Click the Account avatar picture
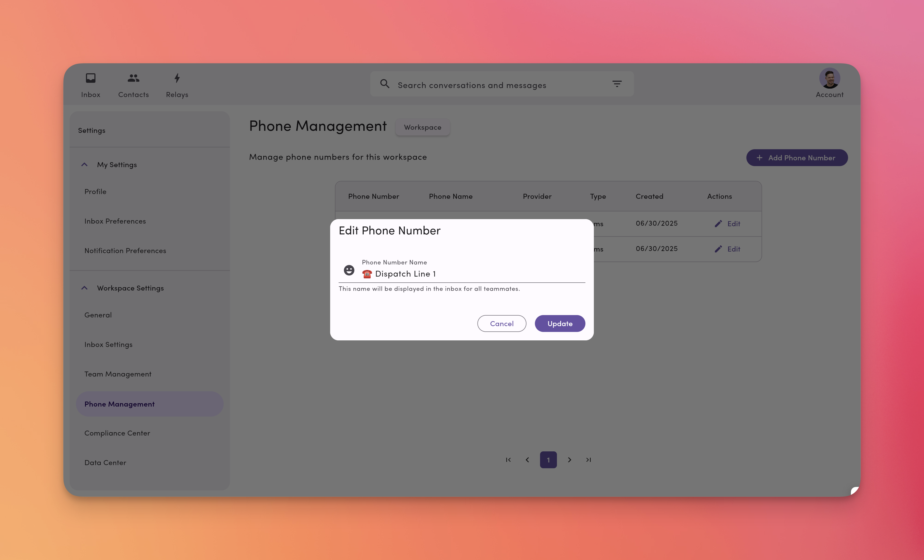 point(829,78)
